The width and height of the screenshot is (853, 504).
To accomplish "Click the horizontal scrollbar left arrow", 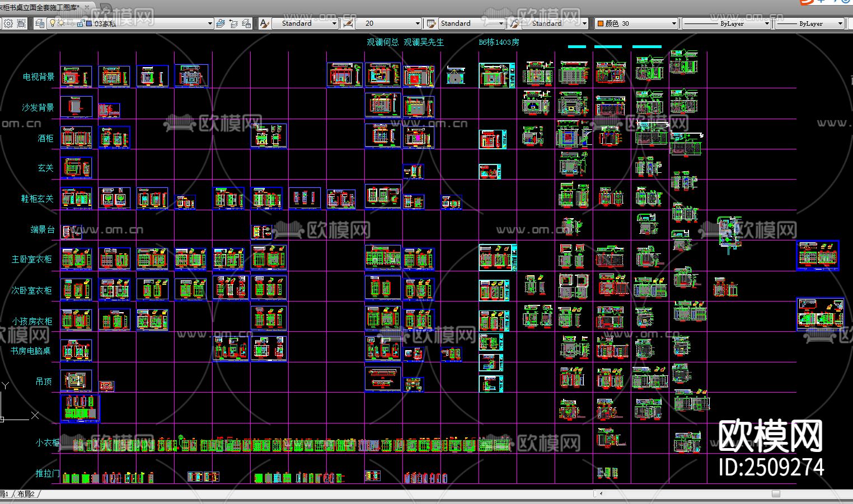I will pyautogui.click(x=601, y=494).
